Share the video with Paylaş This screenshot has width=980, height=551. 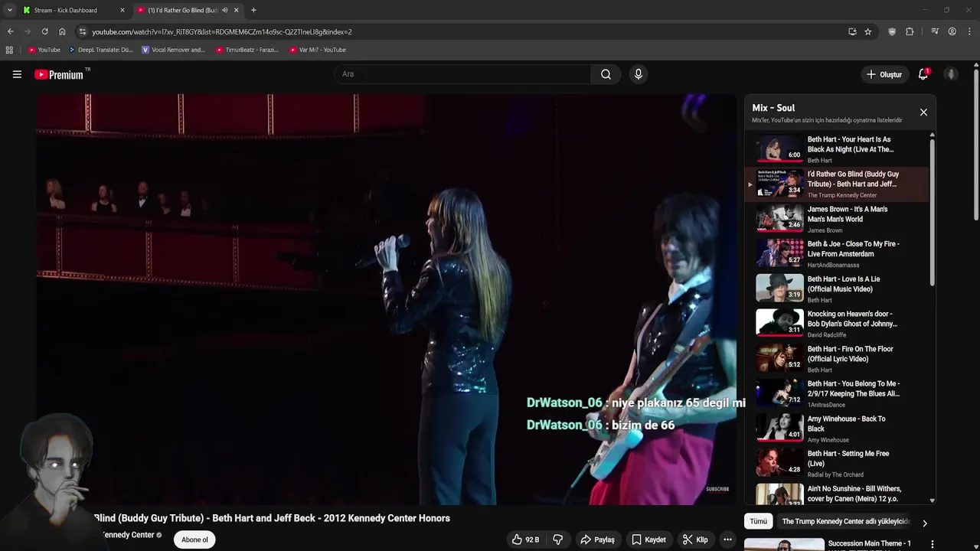[x=597, y=540]
